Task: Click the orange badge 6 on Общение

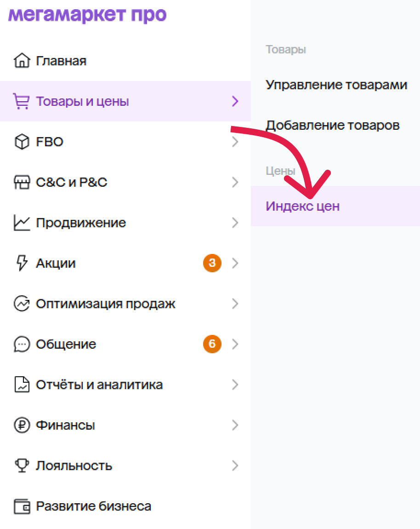Action: click(x=212, y=344)
